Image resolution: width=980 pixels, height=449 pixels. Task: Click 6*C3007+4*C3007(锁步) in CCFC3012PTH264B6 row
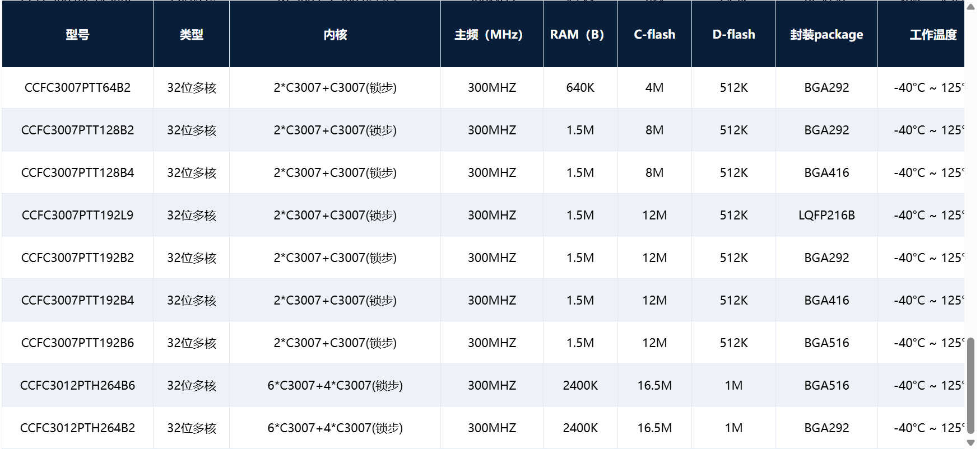[335, 386]
